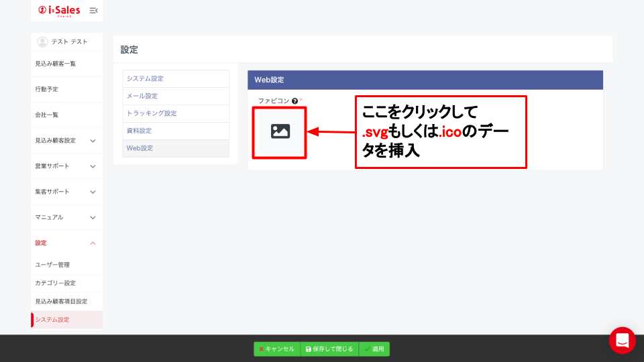Click the i-Sales logo
Image resolution: width=644 pixels, height=362 pixels.
59,10
